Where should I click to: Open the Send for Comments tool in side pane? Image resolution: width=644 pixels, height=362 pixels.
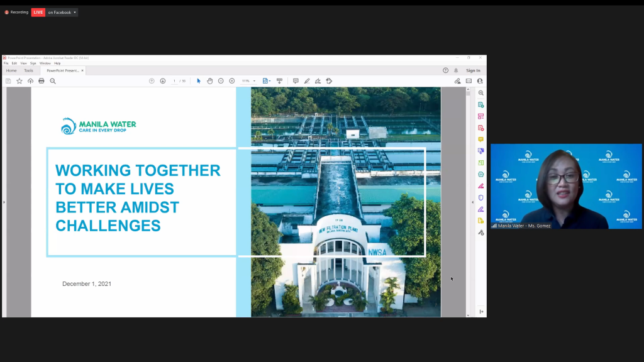point(481,221)
